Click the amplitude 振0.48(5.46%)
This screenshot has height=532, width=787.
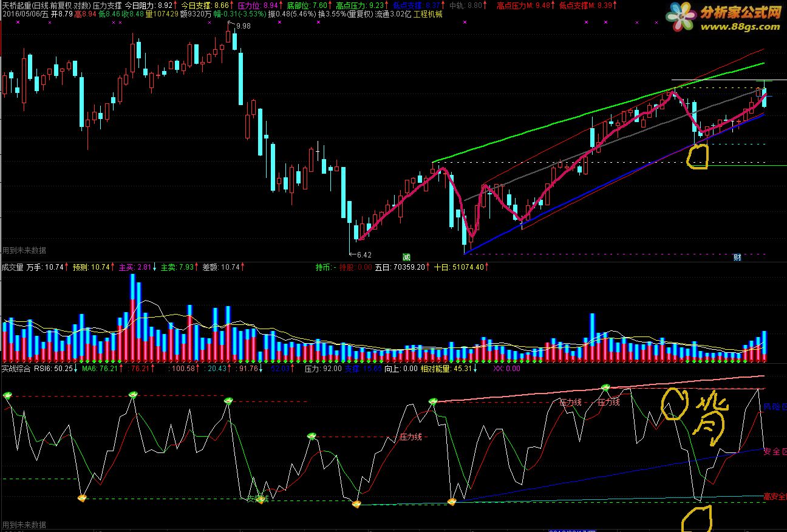[x=293, y=13]
